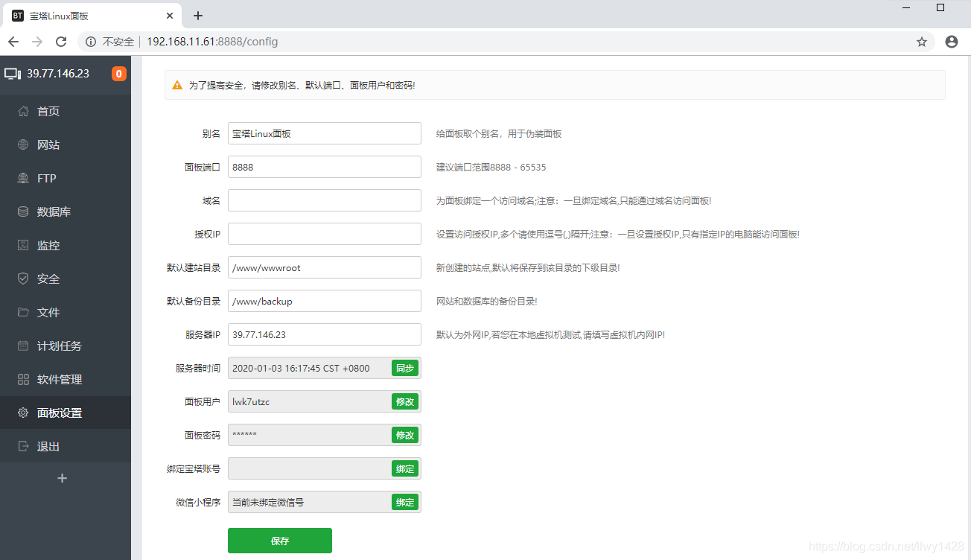The height and width of the screenshot is (560, 971).
Task: Reload the page with the refresh icon
Action: click(x=61, y=42)
